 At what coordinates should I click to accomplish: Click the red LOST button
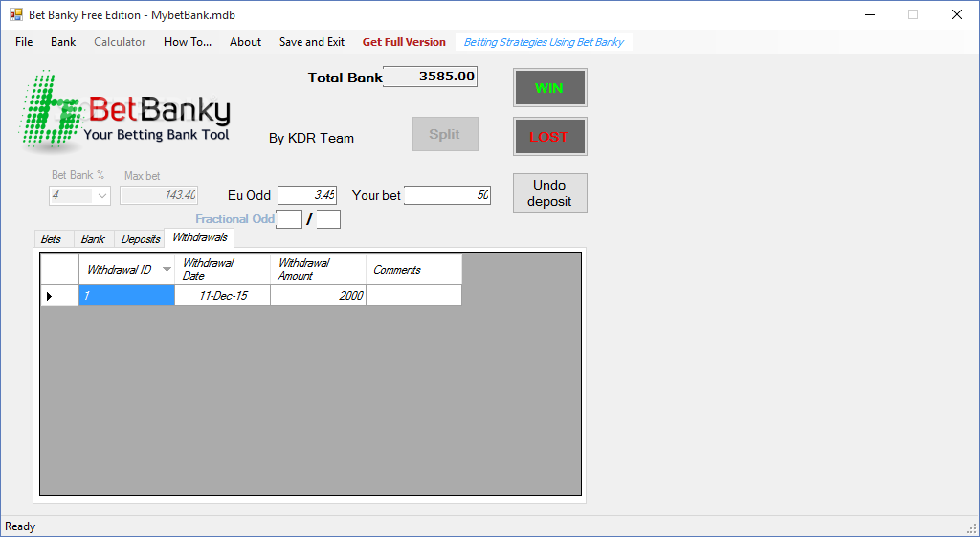pos(550,136)
